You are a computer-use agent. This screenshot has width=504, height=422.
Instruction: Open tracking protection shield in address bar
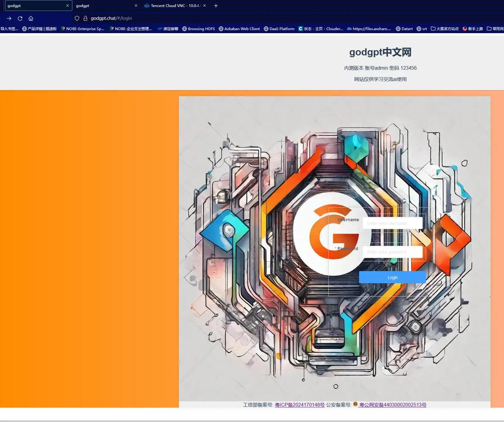pyautogui.click(x=77, y=18)
